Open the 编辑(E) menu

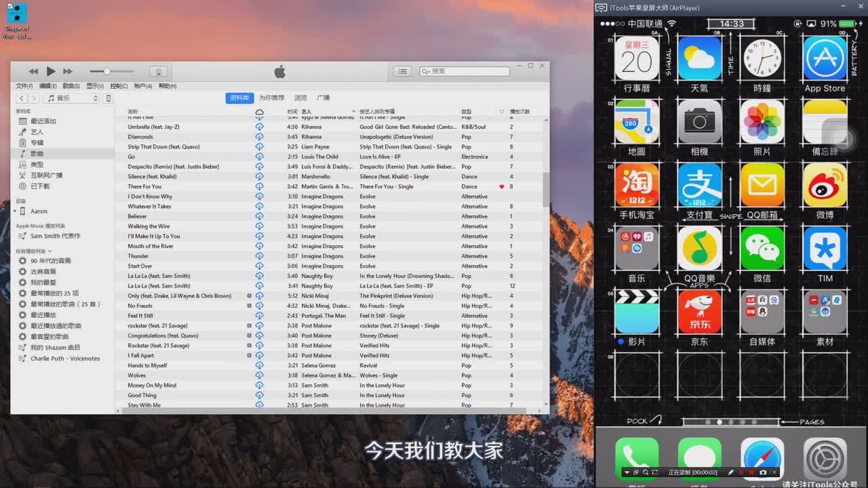tap(48, 86)
